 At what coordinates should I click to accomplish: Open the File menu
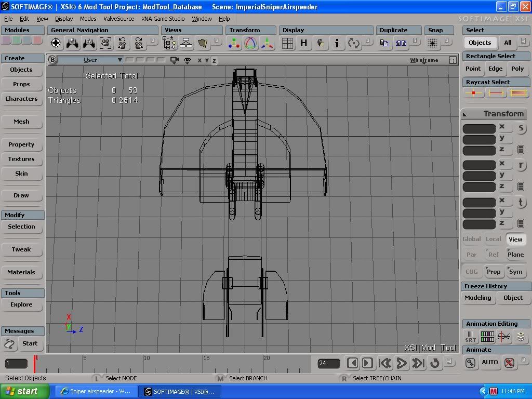8,19
